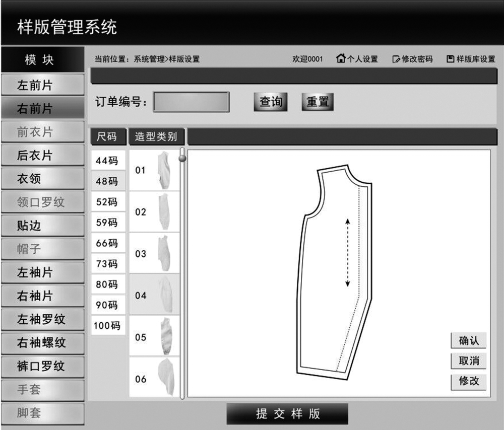Select style thumbnail 01
Viewport: 504px width, 430px height.
pos(162,170)
